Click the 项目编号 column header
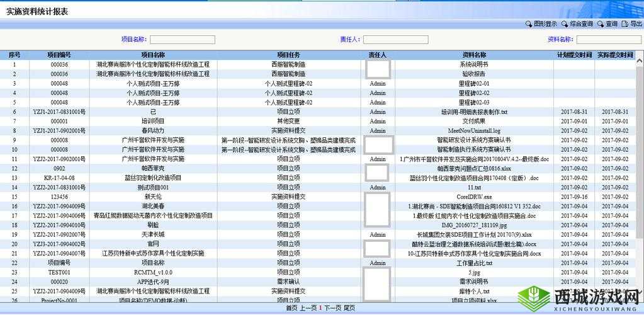This screenshot has width=644, height=315. tap(59, 55)
